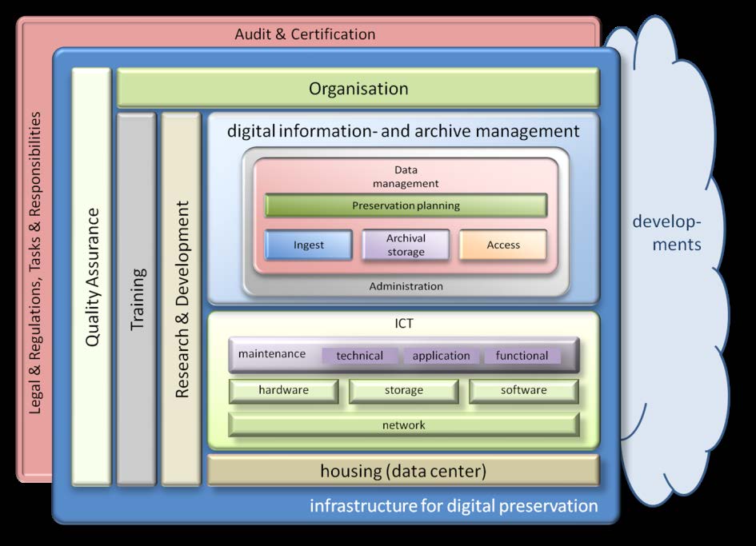
Task: Select the Training vertical bar
Action: [137, 299]
